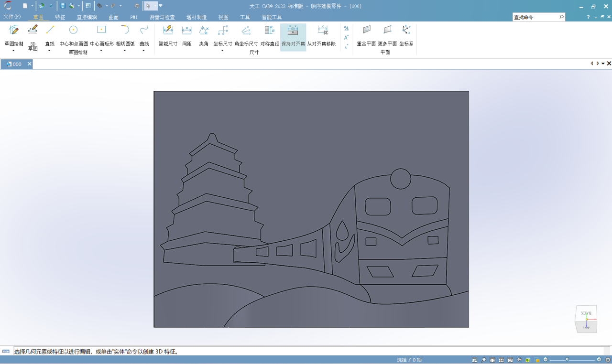Activate the 智能尺寸 smart dimension tool
The image size is (612, 364).
coord(168,35)
